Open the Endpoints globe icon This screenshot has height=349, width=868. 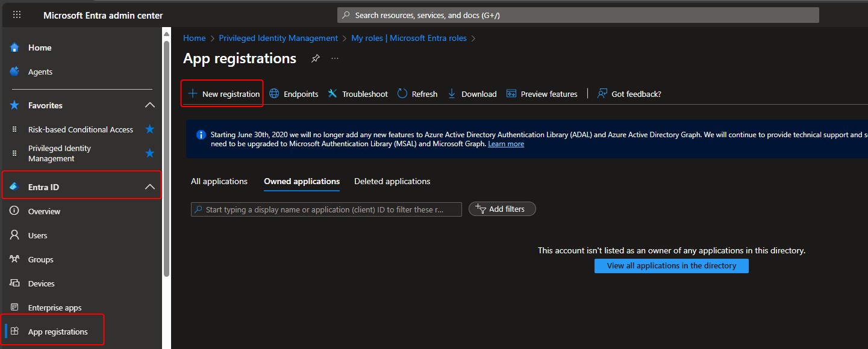(274, 94)
